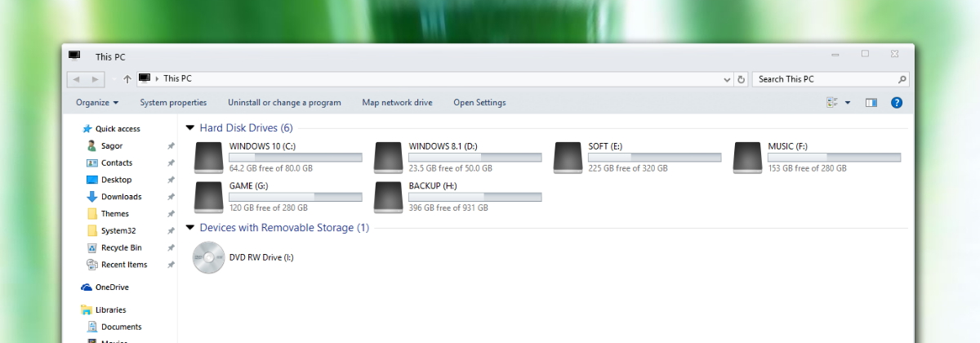
Task: Open Contacts in the sidebar
Action: [117, 163]
